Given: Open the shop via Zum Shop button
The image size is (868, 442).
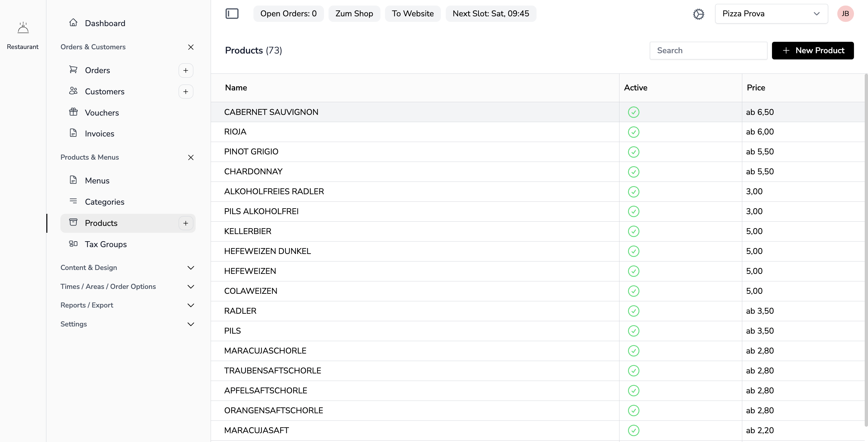Looking at the screenshot, I should point(354,13).
